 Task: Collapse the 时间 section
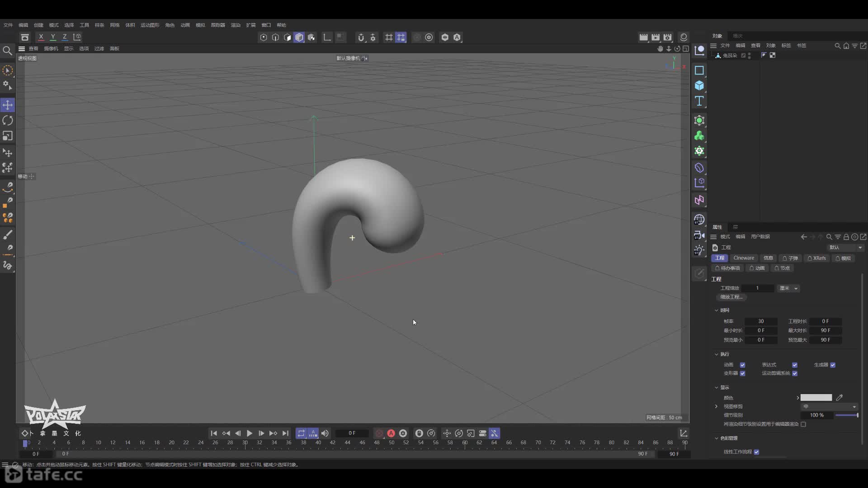click(x=717, y=310)
